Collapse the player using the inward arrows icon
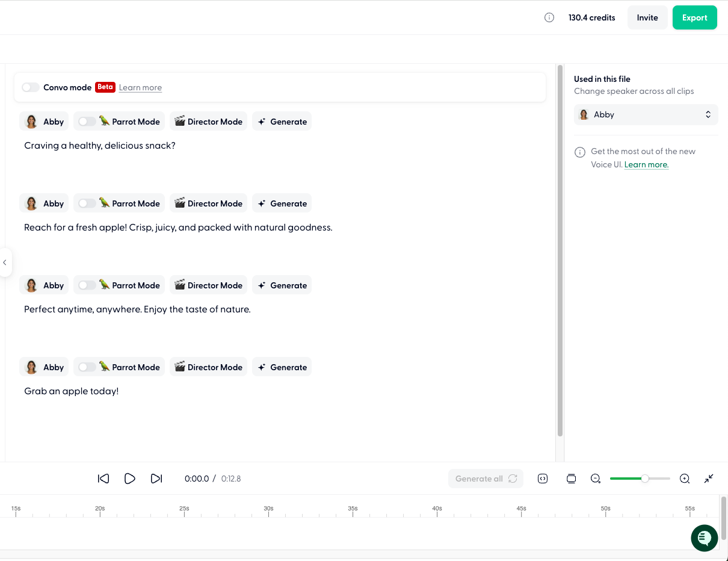Viewport: 728px width, 561px height. point(709,479)
